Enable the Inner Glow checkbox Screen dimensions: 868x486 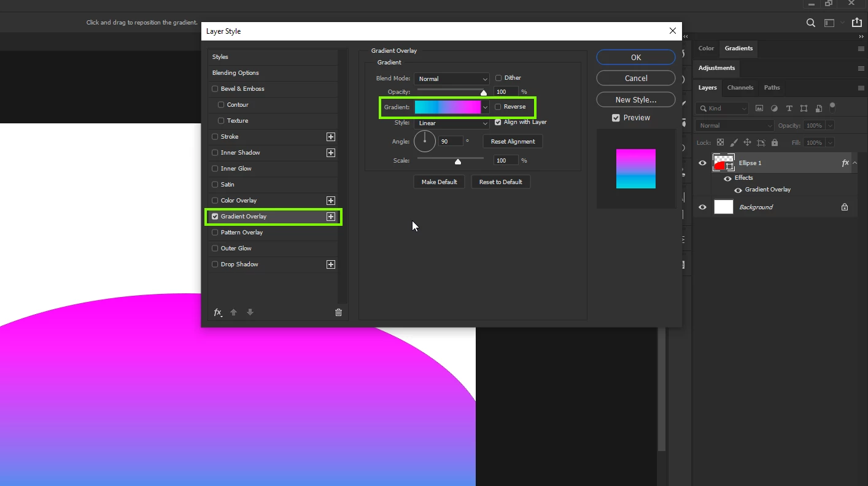(215, 169)
